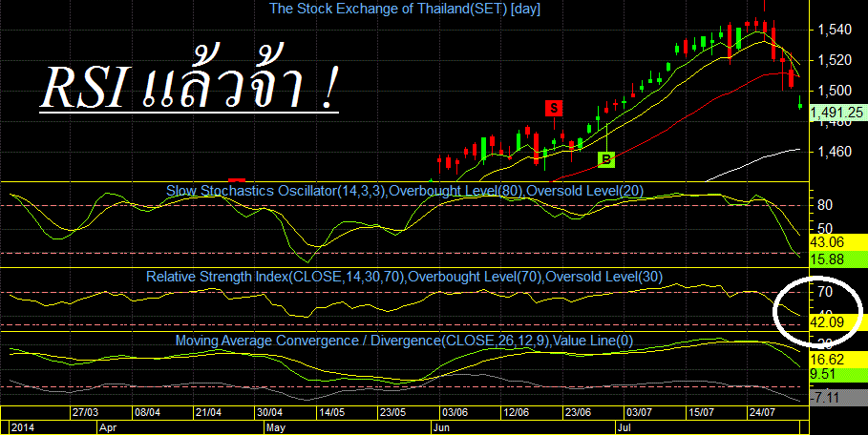Click the 23/05 date on time axis
Screen dimensions: 868x435
coord(392,412)
